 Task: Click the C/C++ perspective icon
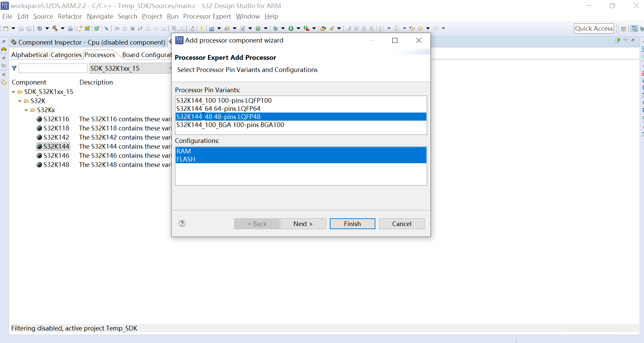(x=635, y=29)
